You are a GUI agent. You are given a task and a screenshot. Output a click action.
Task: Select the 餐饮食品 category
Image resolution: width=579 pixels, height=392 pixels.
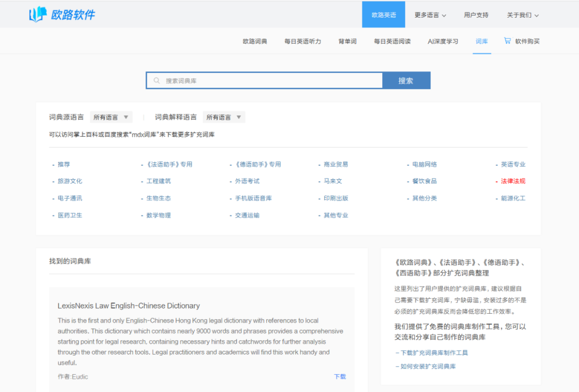tap(424, 181)
